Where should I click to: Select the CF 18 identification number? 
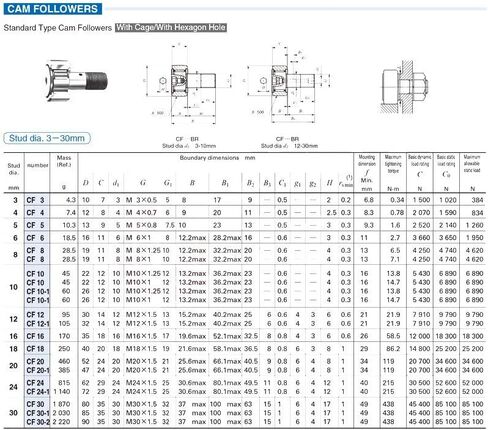(x=35, y=349)
